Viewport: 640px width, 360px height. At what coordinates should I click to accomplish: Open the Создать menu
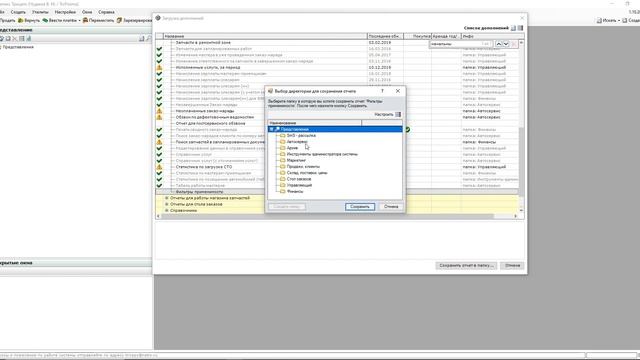coord(18,12)
